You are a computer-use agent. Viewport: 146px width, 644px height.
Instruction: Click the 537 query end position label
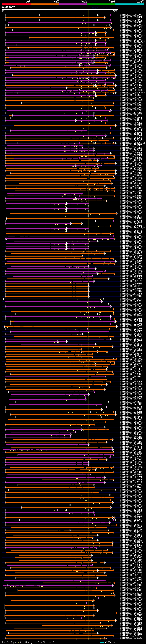click(115, 11)
